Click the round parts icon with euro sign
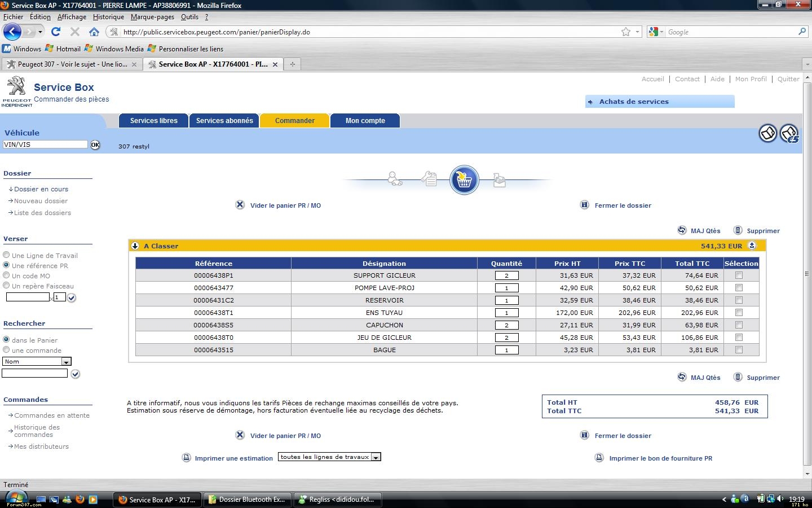Screen dimensions: 812x508 [x=789, y=134]
